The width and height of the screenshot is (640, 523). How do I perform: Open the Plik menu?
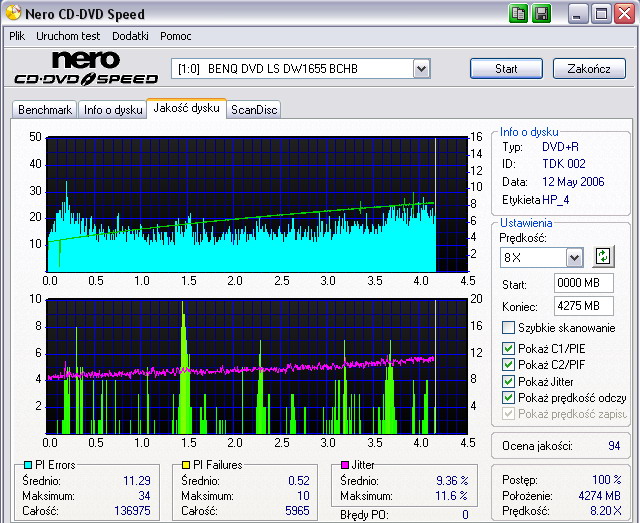[x=17, y=36]
